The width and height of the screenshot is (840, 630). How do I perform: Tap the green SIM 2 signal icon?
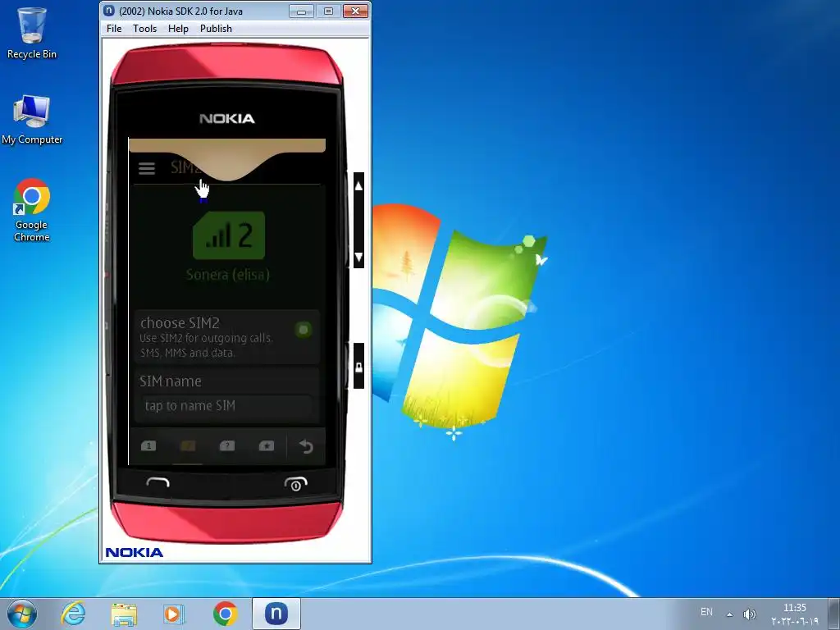229,235
